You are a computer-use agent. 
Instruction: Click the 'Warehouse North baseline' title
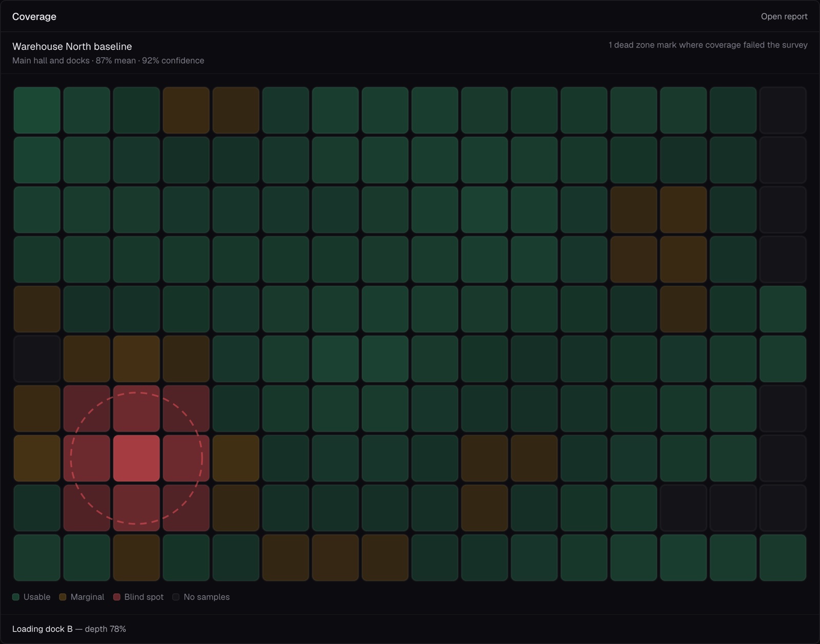pyautogui.click(x=72, y=46)
